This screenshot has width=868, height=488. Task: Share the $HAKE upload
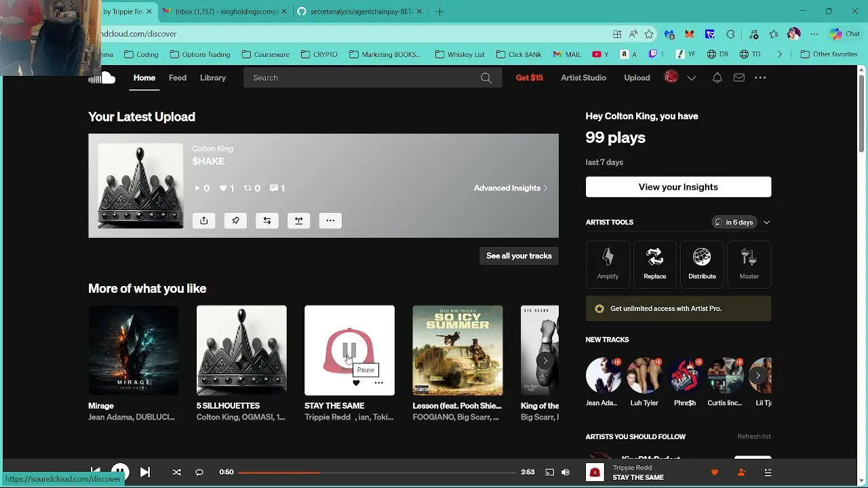click(x=203, y=220)
